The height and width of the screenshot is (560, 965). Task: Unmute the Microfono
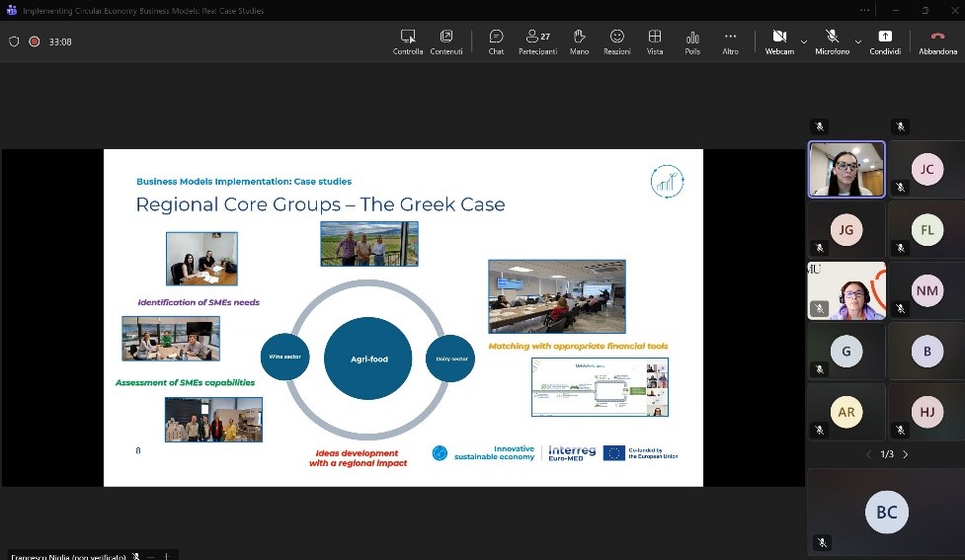(x=832, y=40)
